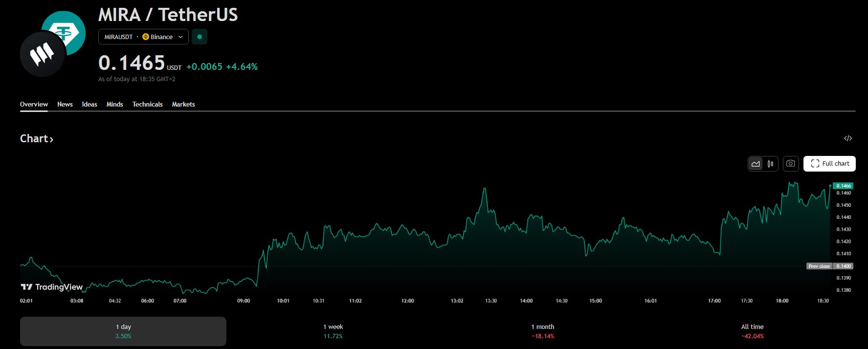Viewport: 868px width, 349px height.
Task: Click the TradingView logo on chart
Action: [x=52, y=287]
